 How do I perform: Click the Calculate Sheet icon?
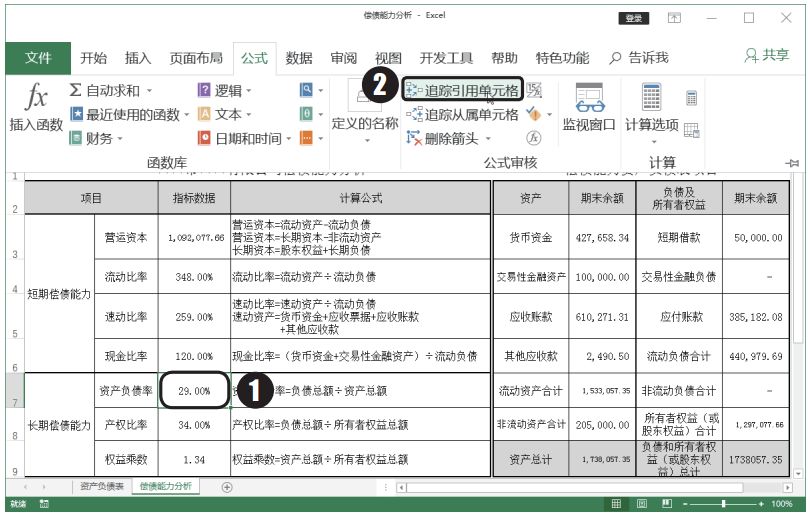click(692, 130)
